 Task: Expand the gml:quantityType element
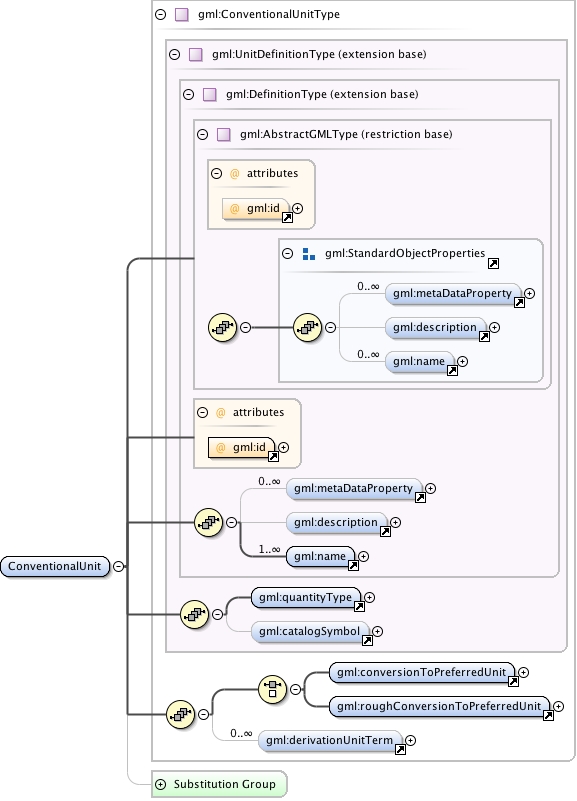coord(370,597)
